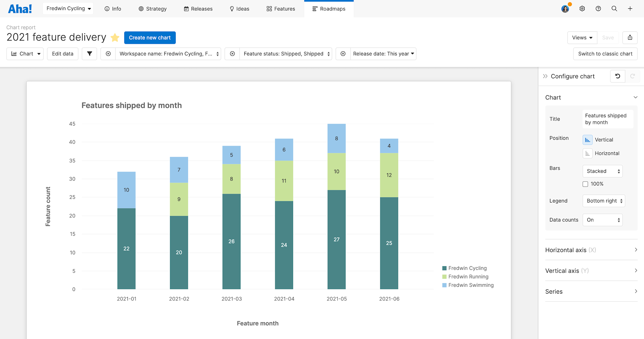Edit the chart Title field

click(x=607, y=118)
